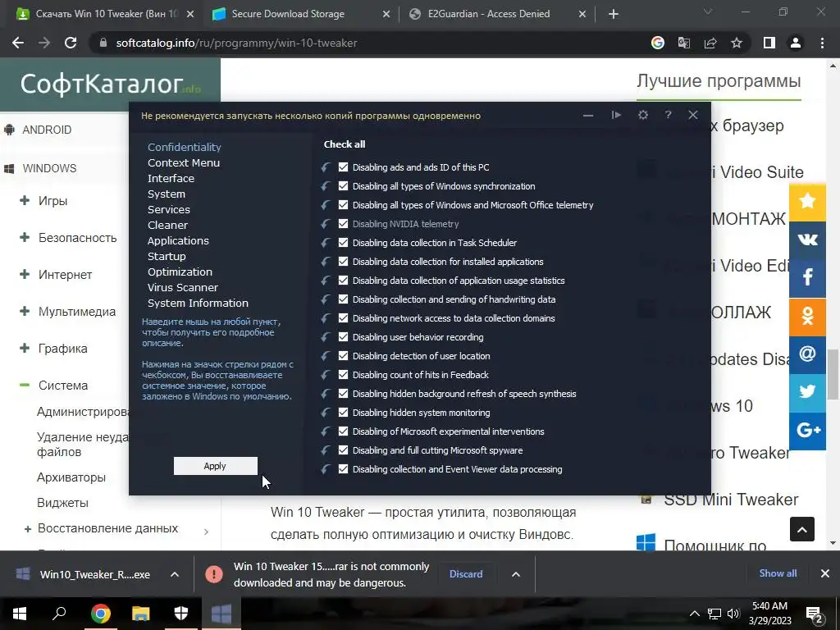
Task: Expand Восстановление данных submenu arrow
Action: (206, 532)
